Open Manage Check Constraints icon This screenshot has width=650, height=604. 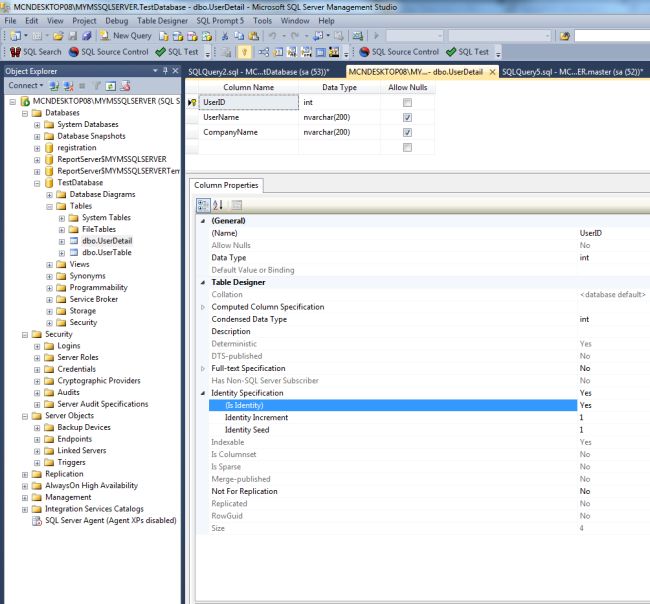(x=320, y=52)
